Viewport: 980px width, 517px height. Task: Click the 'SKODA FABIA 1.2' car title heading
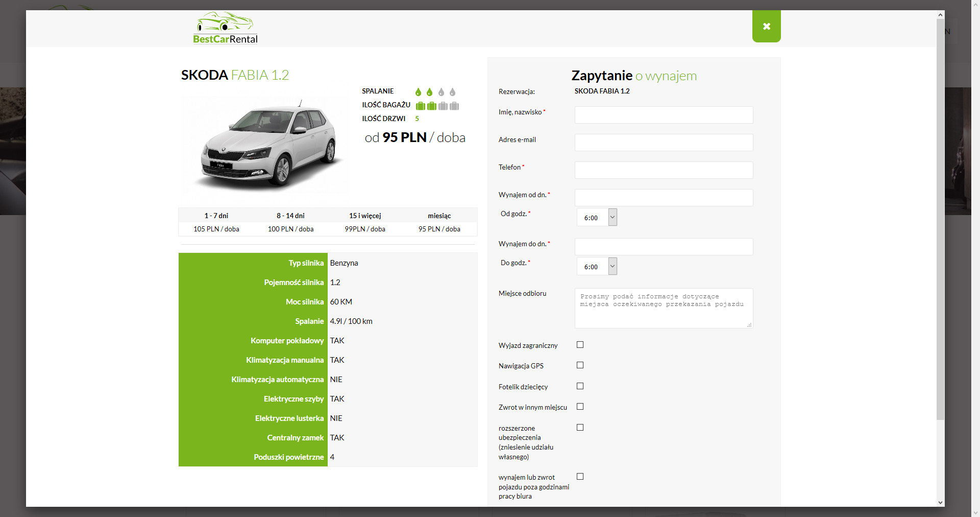point(235,75)
